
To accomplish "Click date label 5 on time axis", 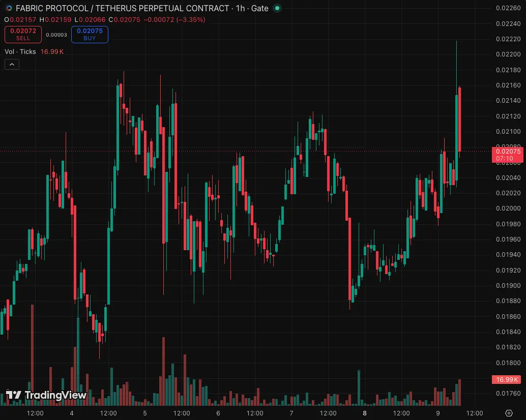I will [145, 413].
